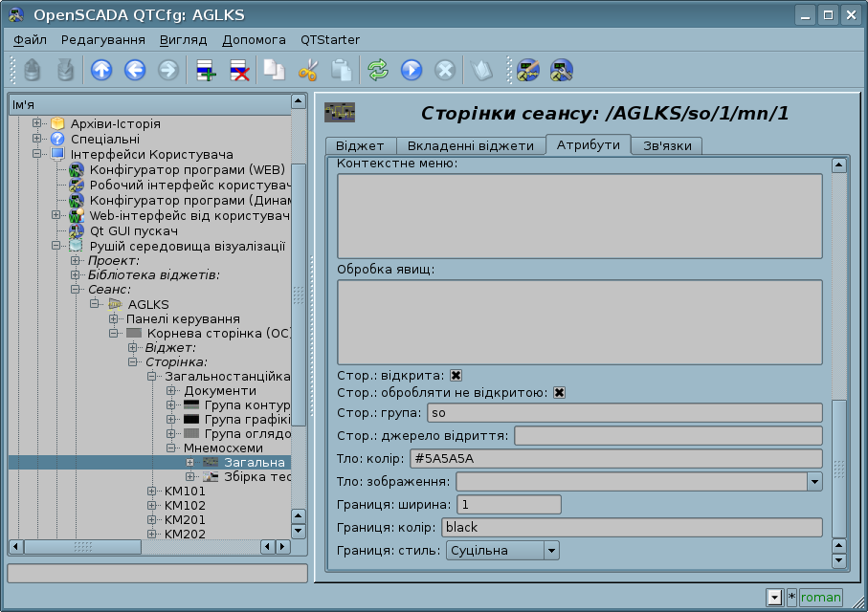868x612 pixels.
Task: Click the blue Start play icon
Action: pos(412,70)
